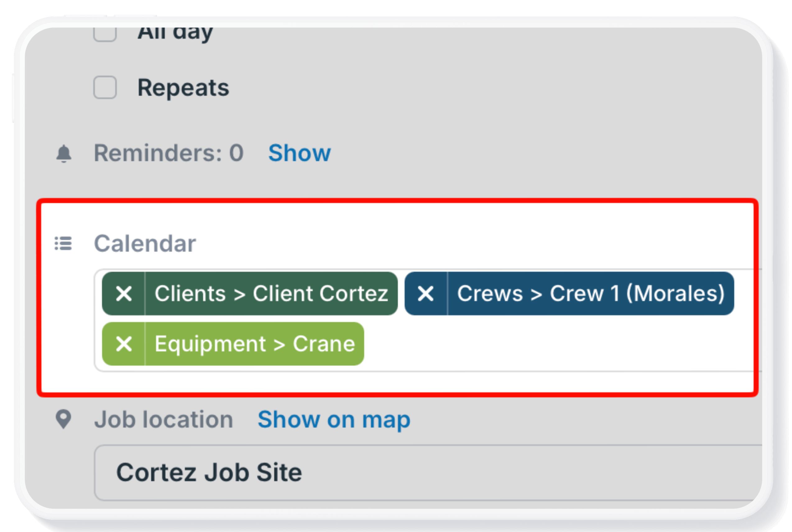Screen dimensions: 792x532
Task: Click the map pin icon by Job location
Action: click(63, 419)
